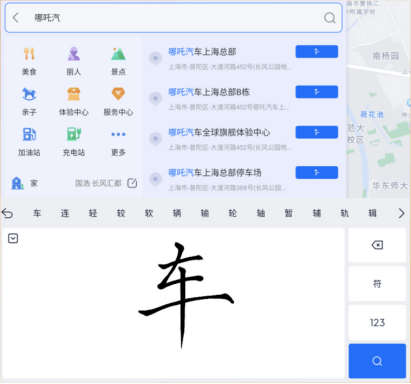Image resolution: width=411 pixels, height=384 pixels.
Task: Switch to 符 symbol keyboard
Action: [377, 284]
